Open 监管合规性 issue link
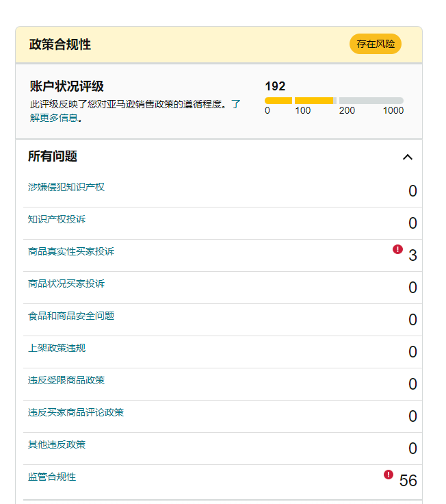The height and width of the screenshot is (504, 446). [52, 477]
